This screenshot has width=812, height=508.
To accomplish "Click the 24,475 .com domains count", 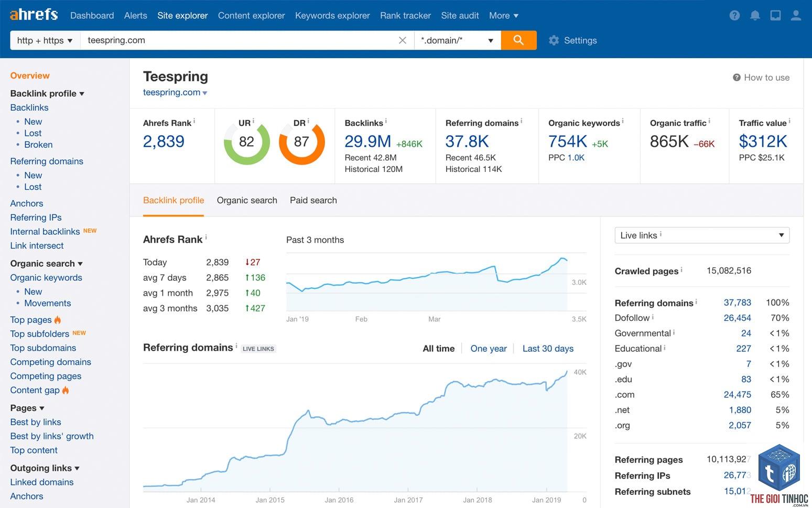I will [x=737, y=394].
